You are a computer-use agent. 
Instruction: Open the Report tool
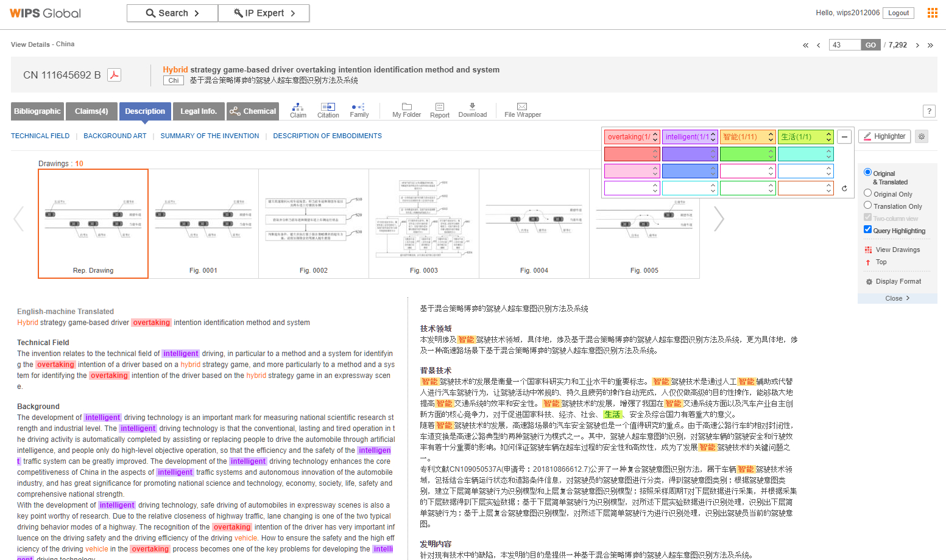coord(440,110)
